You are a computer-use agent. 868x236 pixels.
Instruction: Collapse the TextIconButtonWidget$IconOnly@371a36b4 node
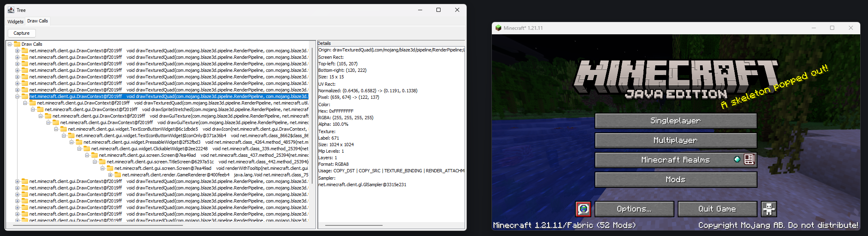tap(64, 136)
